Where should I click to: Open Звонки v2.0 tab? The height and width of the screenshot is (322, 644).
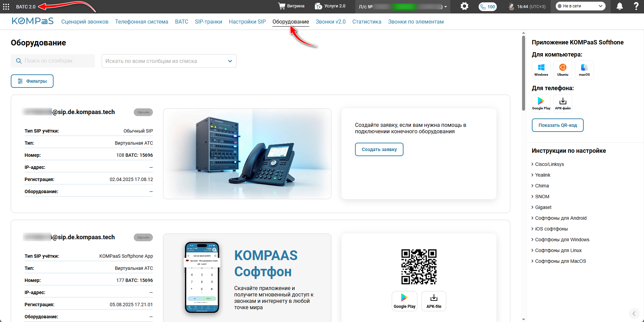330,22
